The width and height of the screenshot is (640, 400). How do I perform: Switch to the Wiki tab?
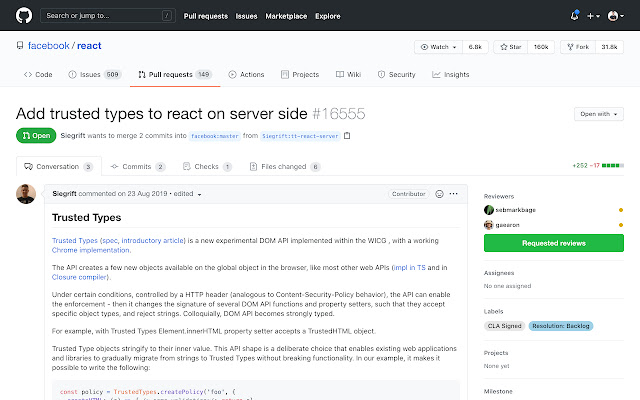[349, 75]
